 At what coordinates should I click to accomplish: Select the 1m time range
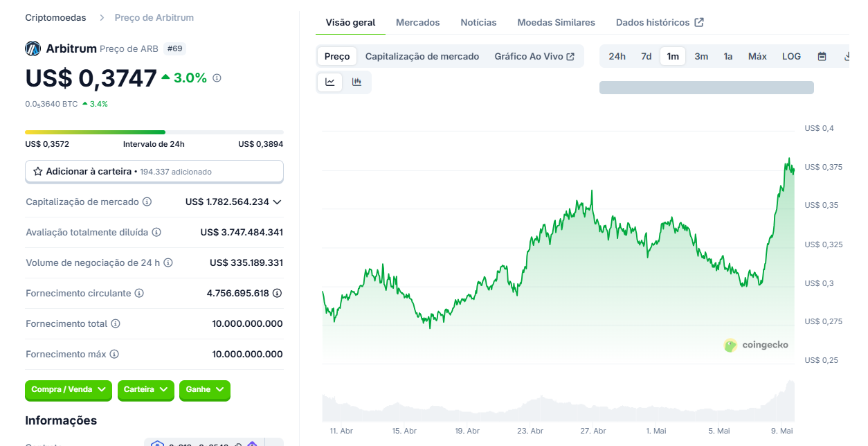tap(673, 56)
